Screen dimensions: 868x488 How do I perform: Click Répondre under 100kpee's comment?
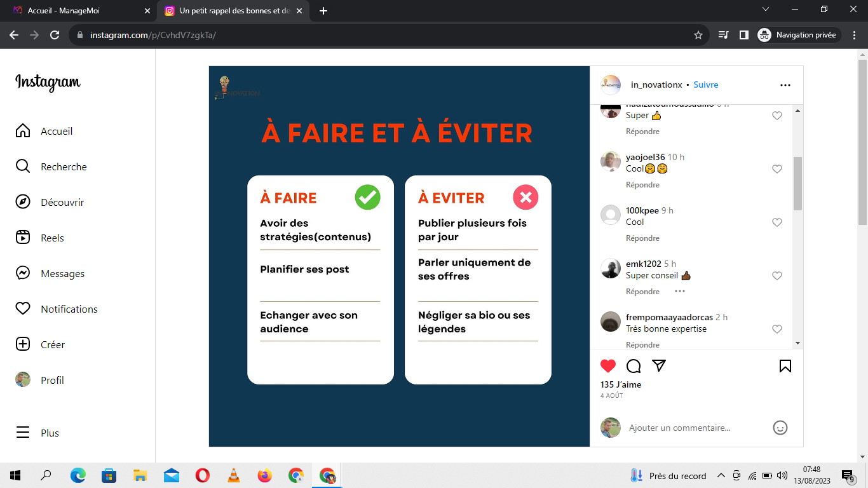[x=642, y=238]
